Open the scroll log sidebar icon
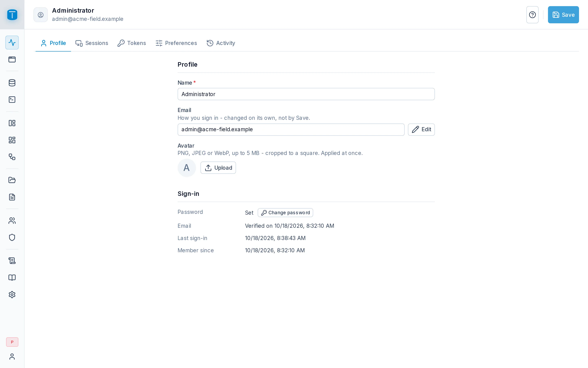The image size is (588, 368). pos(12,261)
